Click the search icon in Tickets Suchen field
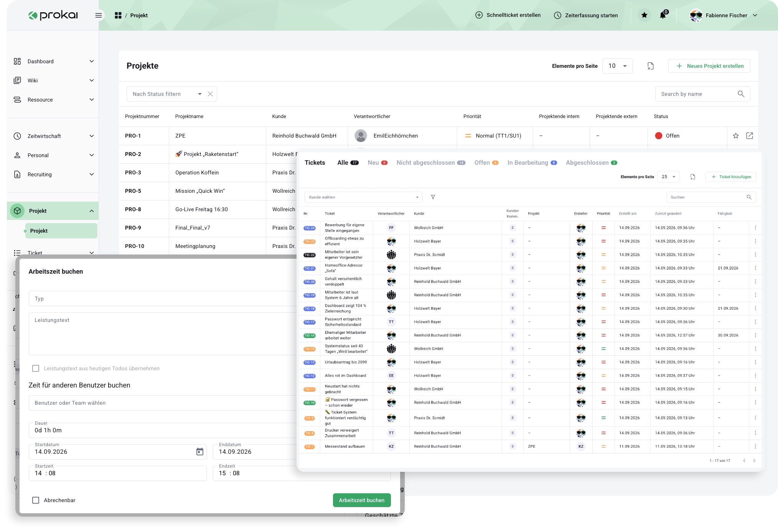 pyautogui.click(x=749, y=197)
